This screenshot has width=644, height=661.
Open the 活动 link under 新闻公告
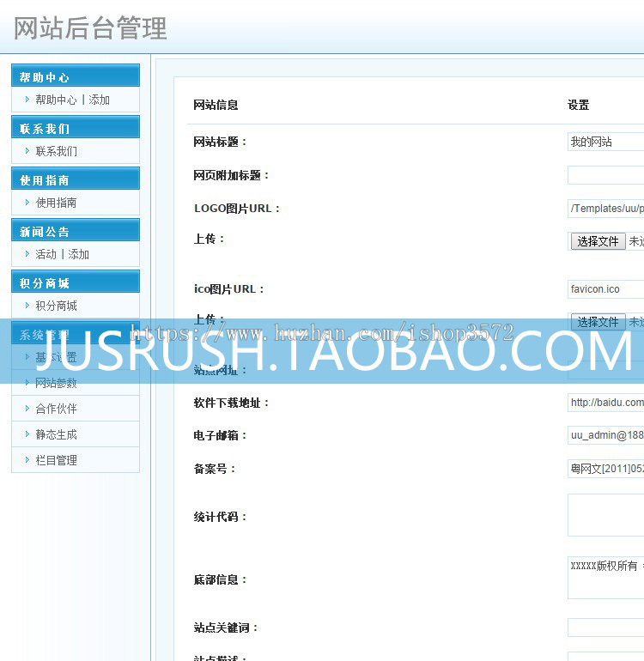[46, 254]
